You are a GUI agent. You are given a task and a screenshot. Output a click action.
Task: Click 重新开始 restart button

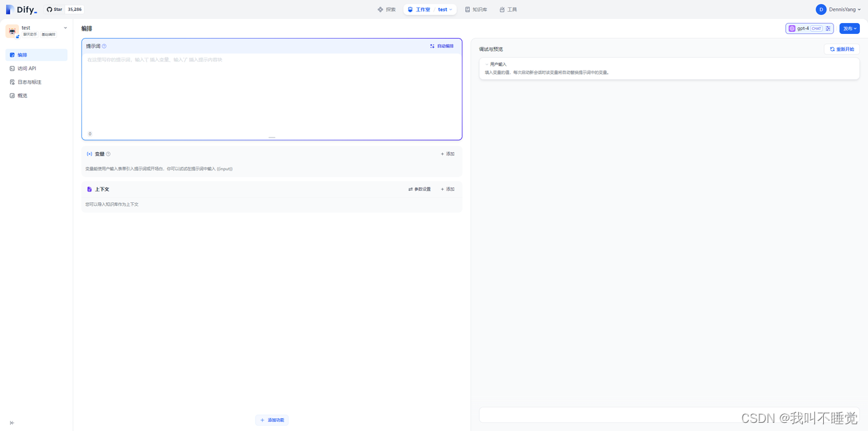842,50
